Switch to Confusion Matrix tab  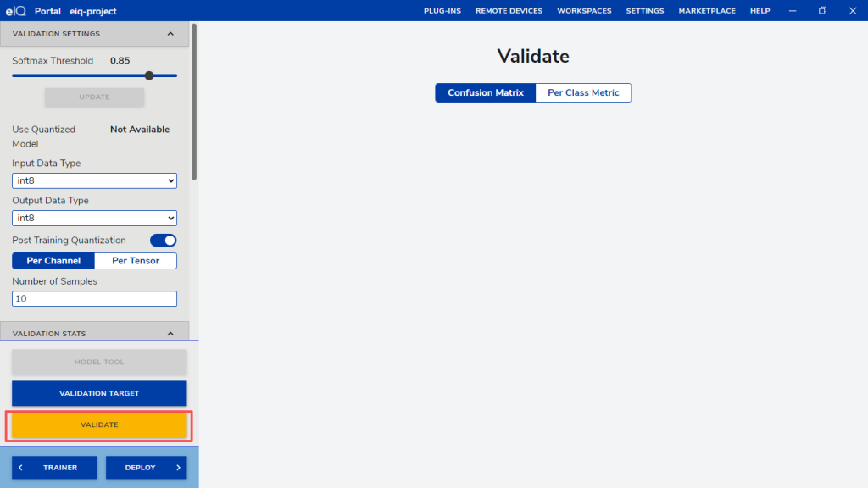coord(486,92)
